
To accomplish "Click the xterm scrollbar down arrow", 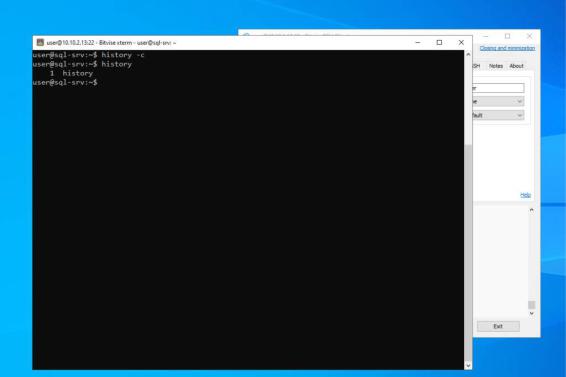I will coord(468,365).
